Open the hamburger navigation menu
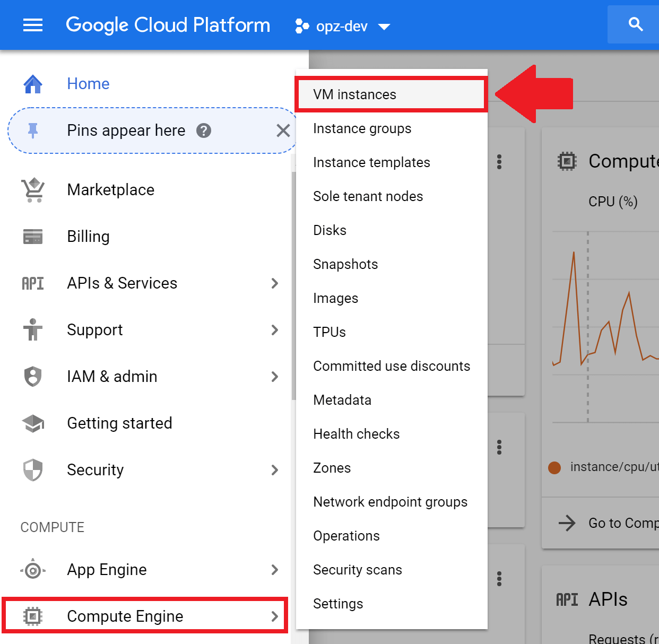Image resolution: width=659 pixels, height=644 pixels. [x=33, y=25]
